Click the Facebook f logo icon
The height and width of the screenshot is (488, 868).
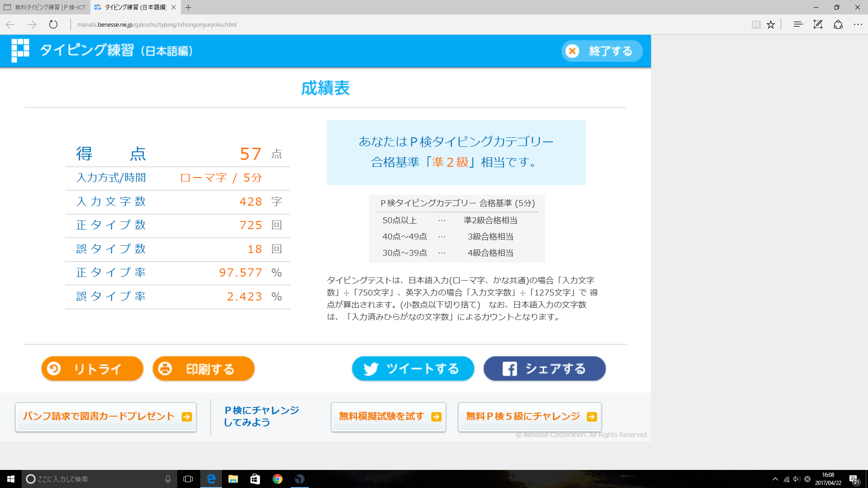click(509, 369)
